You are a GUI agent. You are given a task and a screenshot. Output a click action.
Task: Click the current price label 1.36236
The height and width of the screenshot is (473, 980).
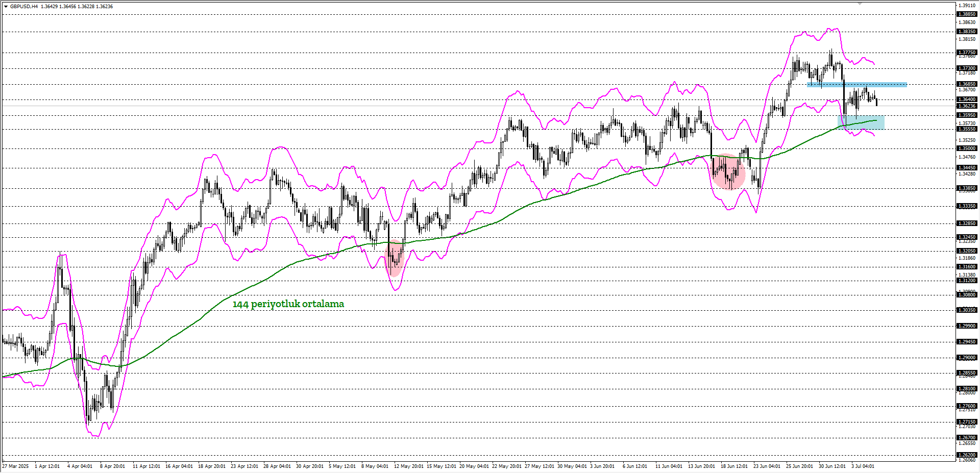coord(967,106)
